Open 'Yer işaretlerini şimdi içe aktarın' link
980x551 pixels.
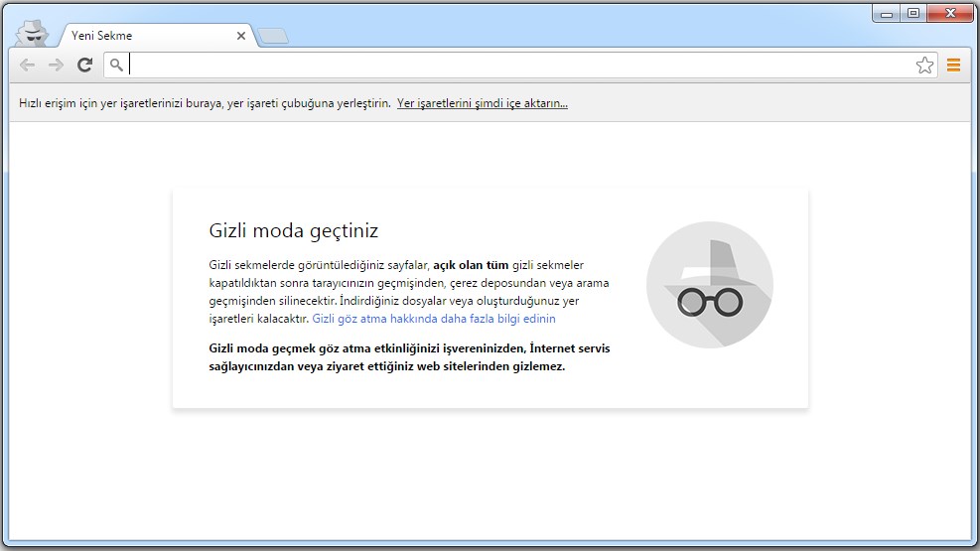(482, 103)
